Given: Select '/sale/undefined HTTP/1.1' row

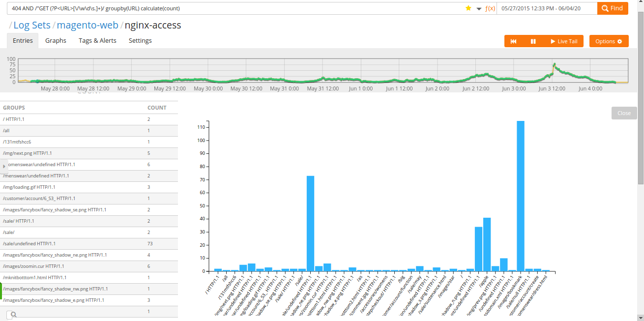Looking at the screenshot, I should pyautogui.click(x=89, y=244).
